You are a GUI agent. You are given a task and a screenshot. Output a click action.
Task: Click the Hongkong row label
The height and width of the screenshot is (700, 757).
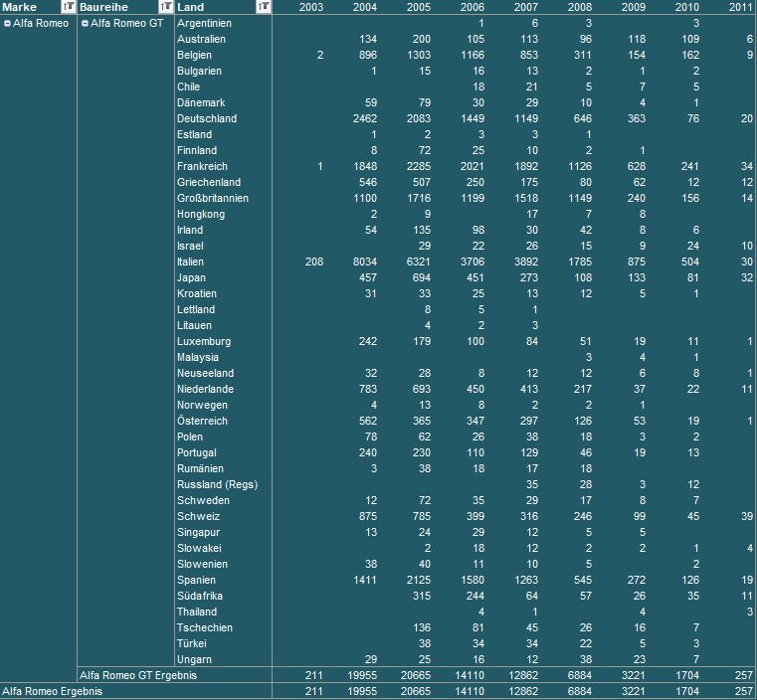coord(201,214)
